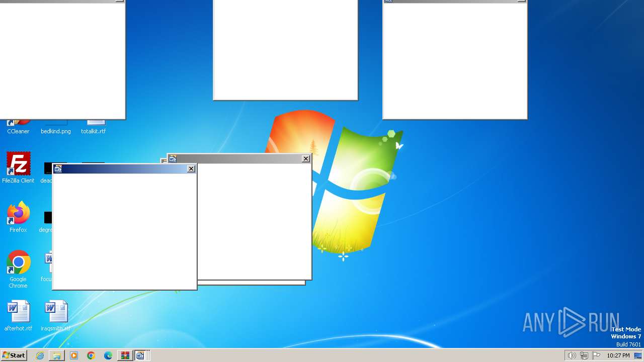
Task: Launch Google Chrome from the taskbar
Action: [x=91, y=355]
